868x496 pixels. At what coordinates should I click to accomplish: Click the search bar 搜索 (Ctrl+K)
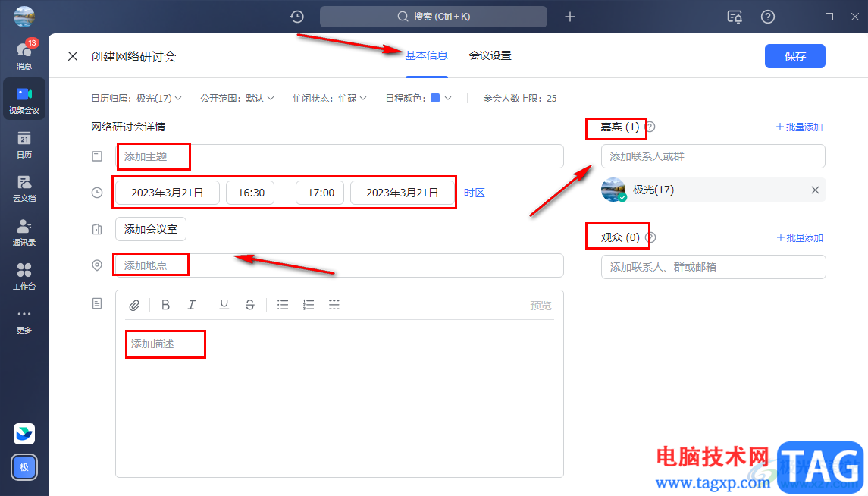[x=434, y=17]
